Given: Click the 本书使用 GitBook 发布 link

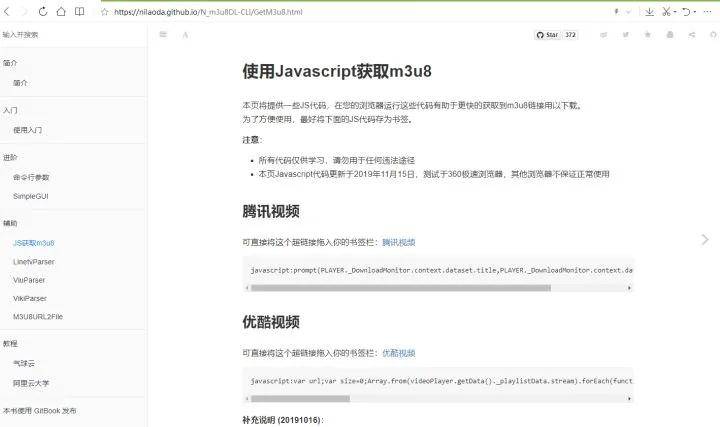Looking at the screenshot, I should point(39,411).
